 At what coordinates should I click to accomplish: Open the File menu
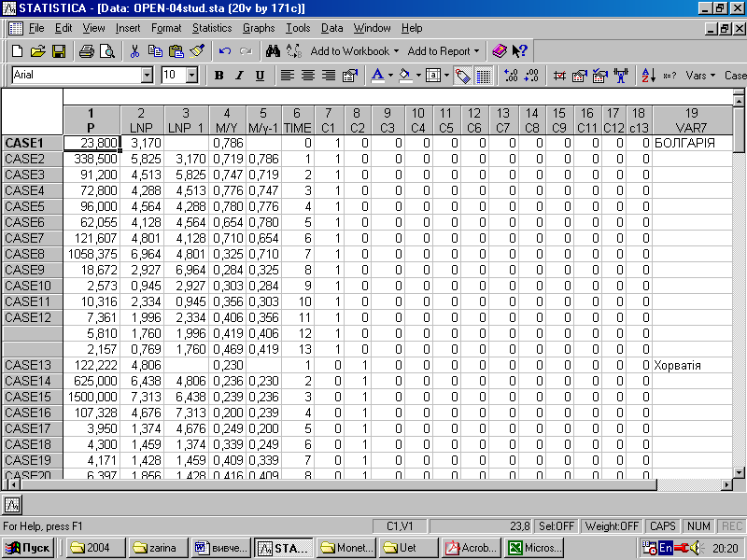tap(36, 28)
